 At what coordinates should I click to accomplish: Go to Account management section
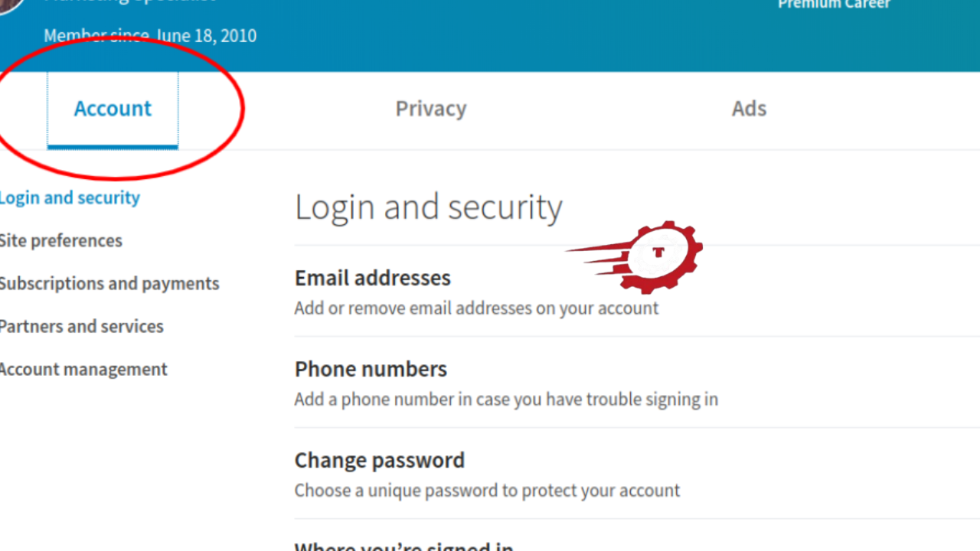point(83,369)
